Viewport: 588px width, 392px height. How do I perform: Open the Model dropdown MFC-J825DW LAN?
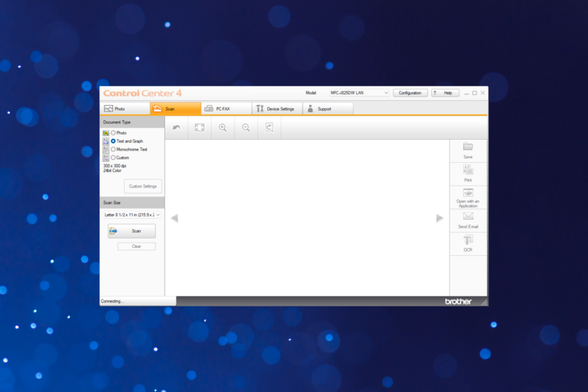click(359, 93)
